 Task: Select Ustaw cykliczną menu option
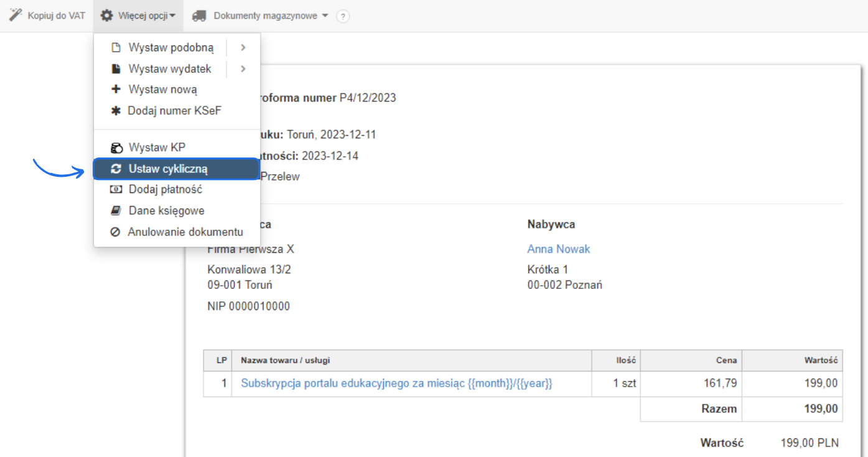pyautogui.click(x=176, y=169)
